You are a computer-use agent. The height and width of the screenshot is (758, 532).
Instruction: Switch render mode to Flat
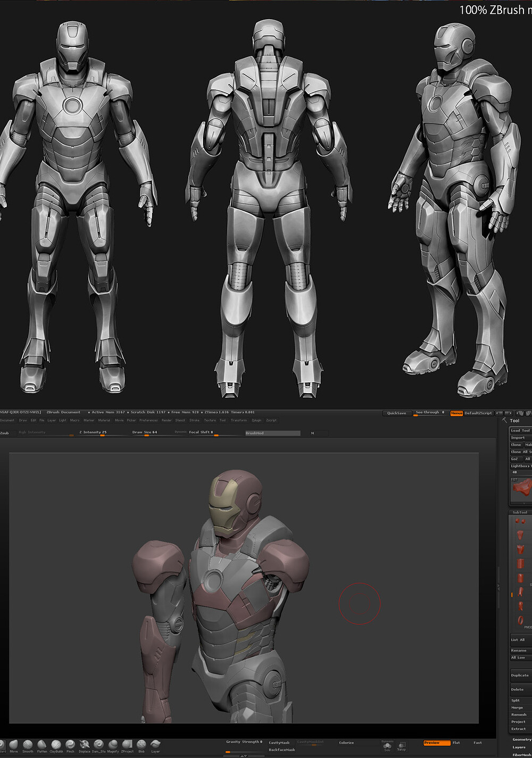click(x=456, y=743)
